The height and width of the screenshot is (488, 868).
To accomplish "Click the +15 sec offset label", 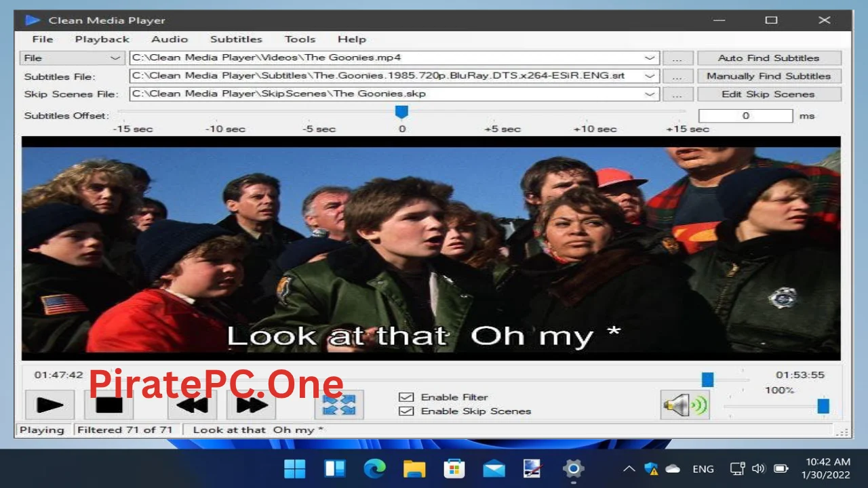I will tap(688, 129).
